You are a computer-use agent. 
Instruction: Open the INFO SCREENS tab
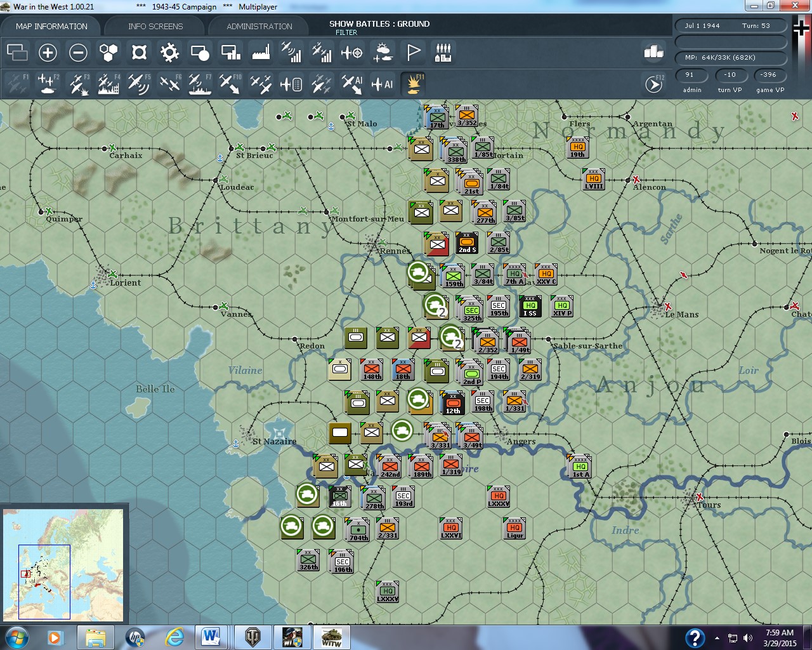coord(155,26)
